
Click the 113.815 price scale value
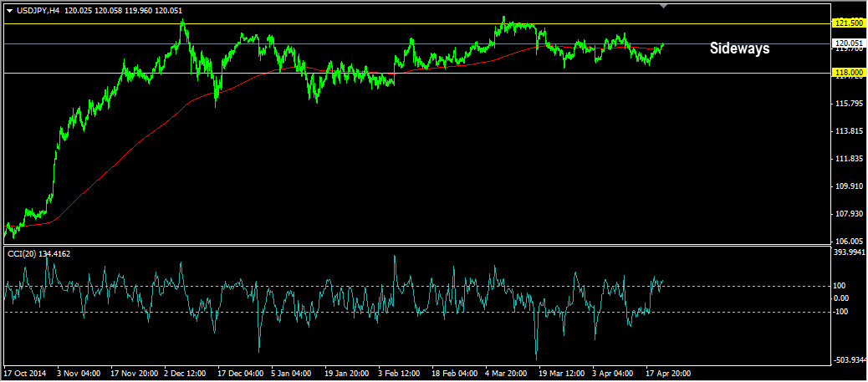pyautogui.click(x=848, y=131)
